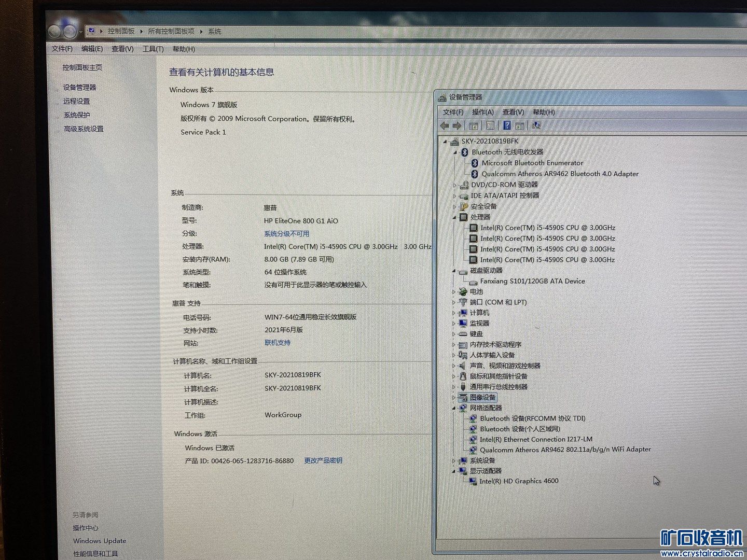This screenshot has height=560, width=747.
Task: Toggle the console tree toolbar icon
Action: [474, 125]
